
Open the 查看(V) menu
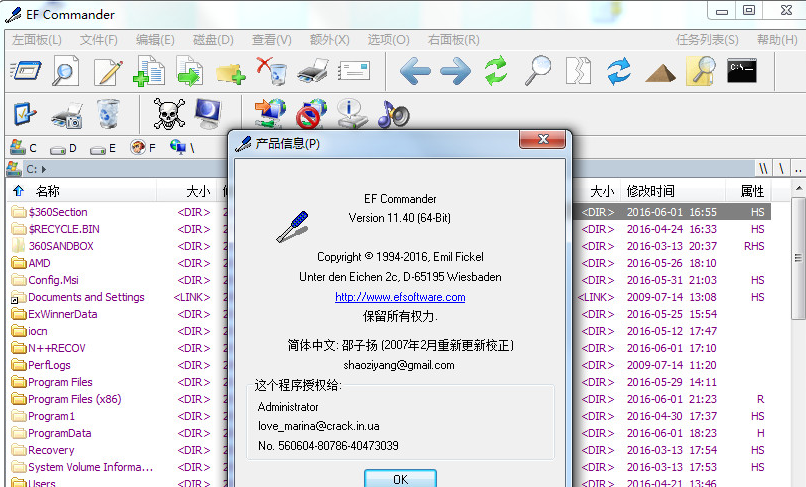[271, 40]
